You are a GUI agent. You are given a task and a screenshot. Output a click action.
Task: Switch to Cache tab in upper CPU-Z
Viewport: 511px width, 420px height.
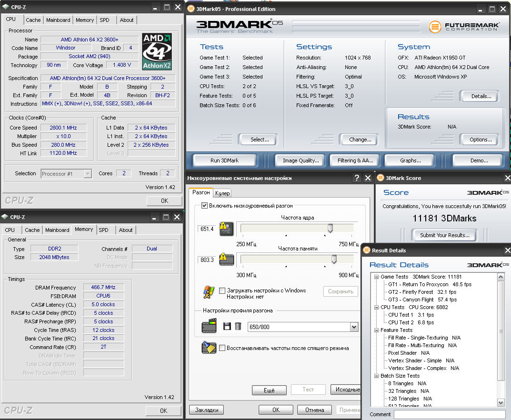pos(33,20)
